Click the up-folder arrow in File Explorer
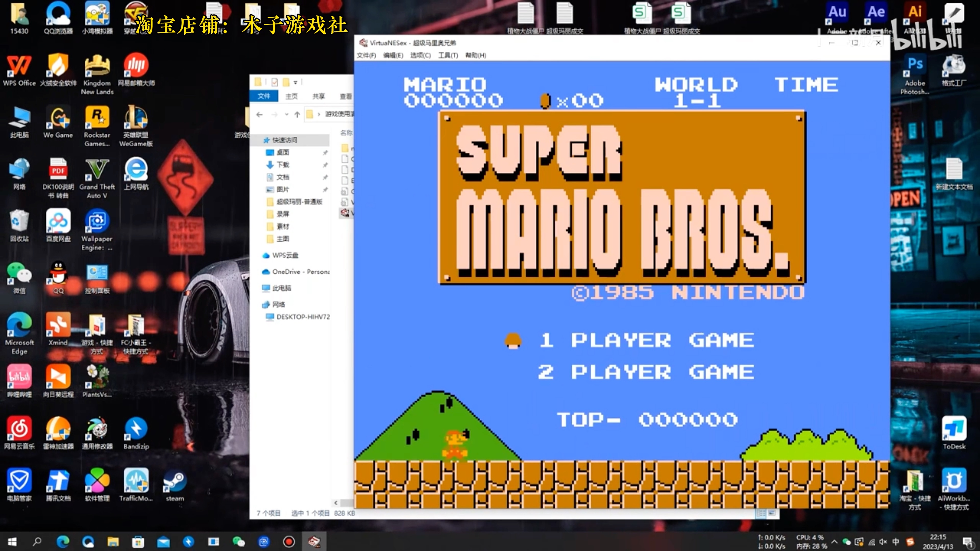Screen dimensions: 980x551 pos(297,114)
